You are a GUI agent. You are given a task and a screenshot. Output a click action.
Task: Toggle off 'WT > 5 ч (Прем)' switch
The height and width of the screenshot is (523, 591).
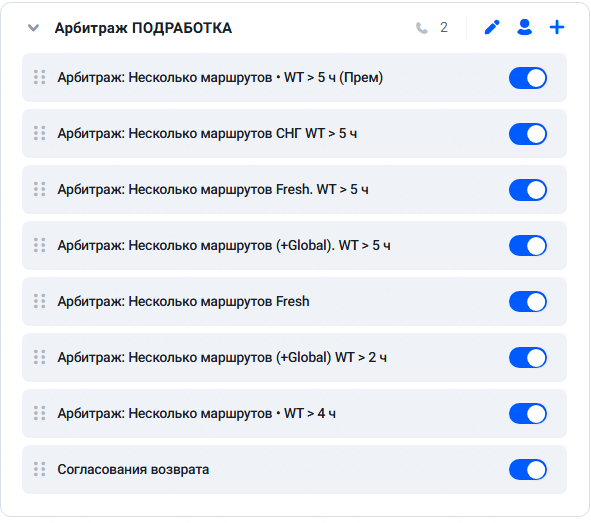tap(528, 78)
